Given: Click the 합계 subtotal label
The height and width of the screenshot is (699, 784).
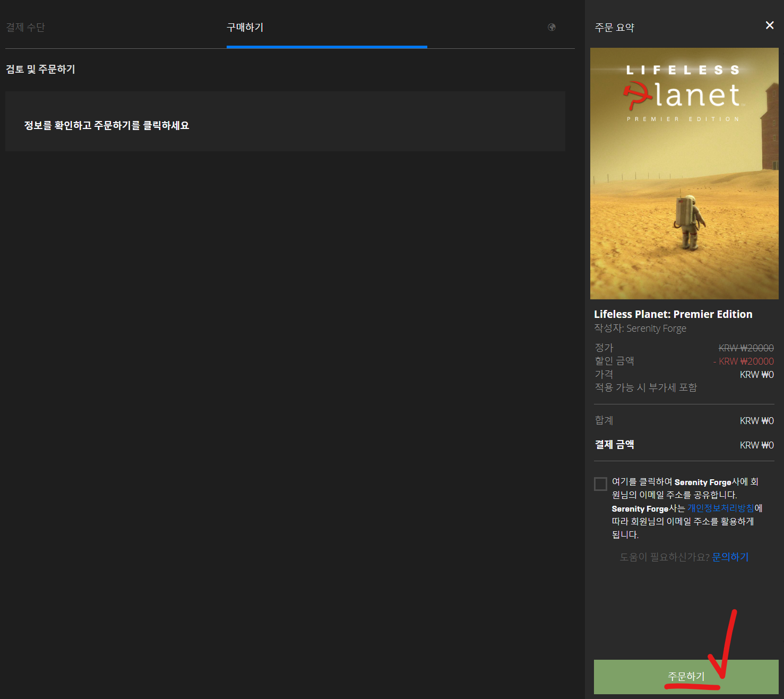Looking at the screenshot, I should tap(604, 420).
